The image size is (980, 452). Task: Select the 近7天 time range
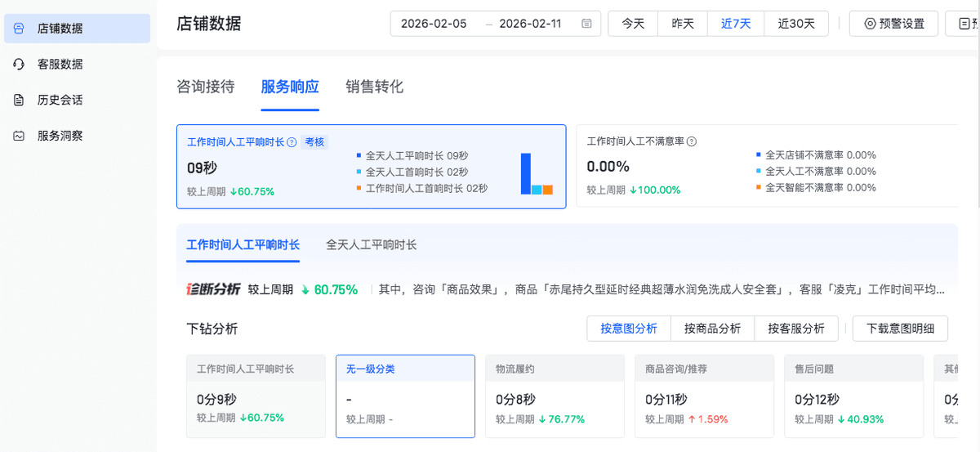pyautogui.click(x=736, y=24)
